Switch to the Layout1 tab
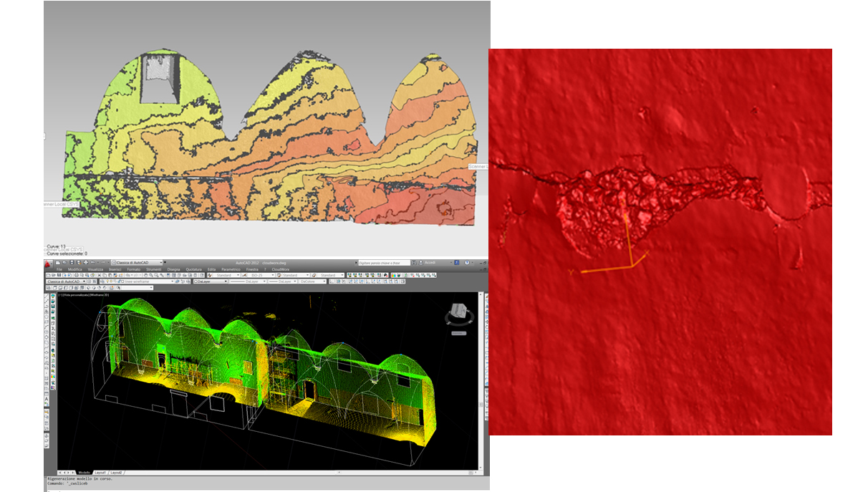The height and width of the screenshot is (492, 868). click(100, 473)
